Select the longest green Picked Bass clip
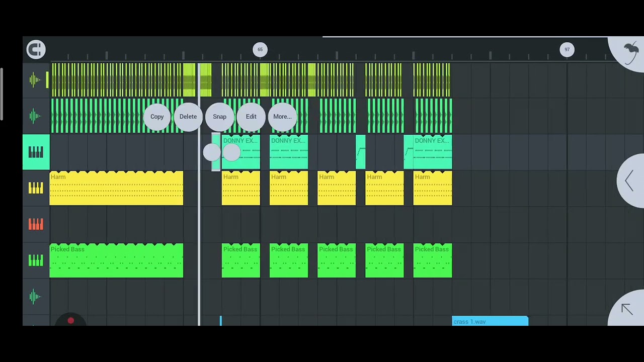The image size is (644, 362). (116, 260)
